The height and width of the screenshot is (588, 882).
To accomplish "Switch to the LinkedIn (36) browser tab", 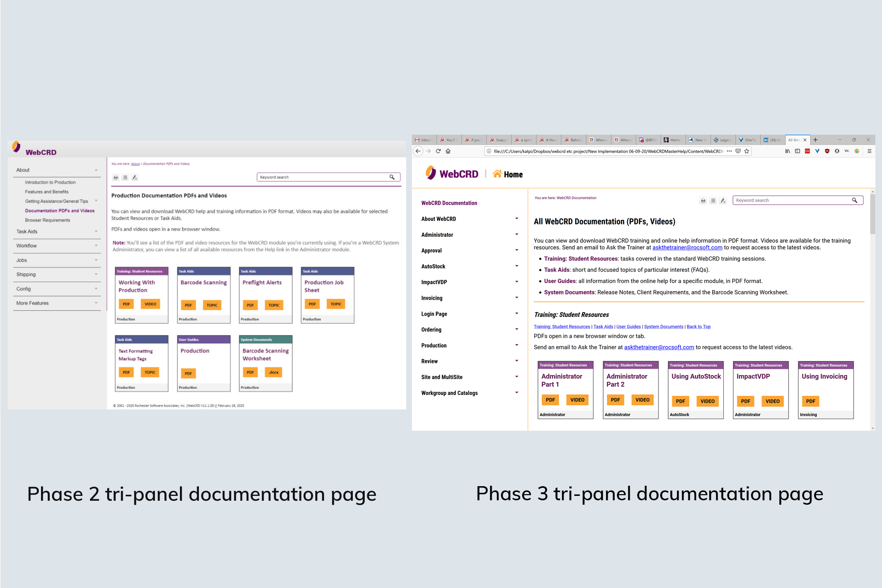I will (x=773, y=140).
